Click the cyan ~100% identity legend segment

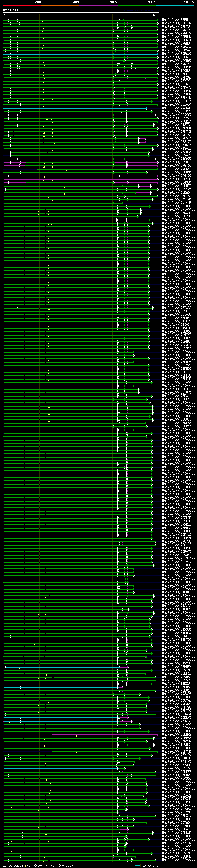point(175,6)
